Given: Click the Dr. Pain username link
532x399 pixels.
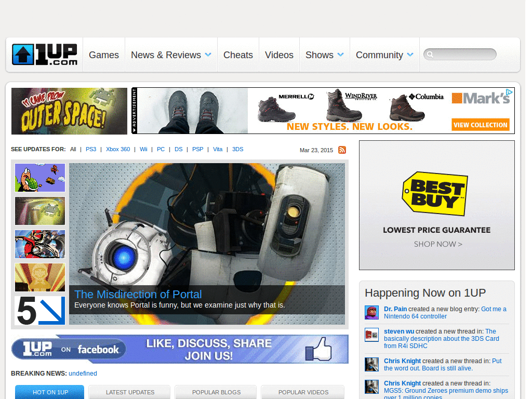Looking at the screenshot, I should pyautogui.click(x=395, y=309).
